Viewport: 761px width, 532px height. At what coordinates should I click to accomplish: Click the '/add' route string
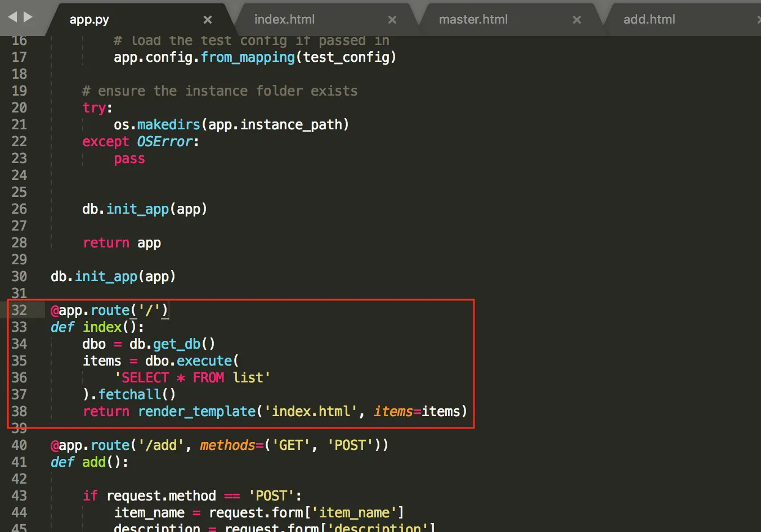coord(161,445)
